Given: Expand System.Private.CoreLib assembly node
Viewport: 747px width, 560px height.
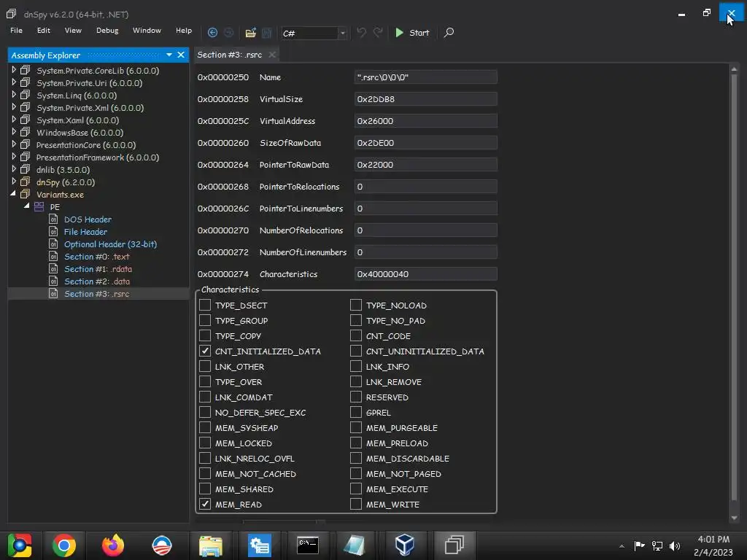Looking at the screenshot, I should click(x=14, y=70).
